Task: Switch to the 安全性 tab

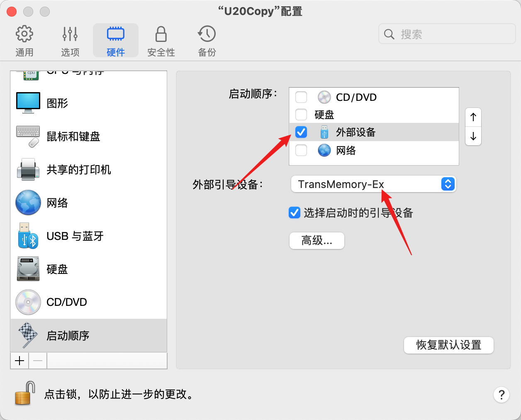Action: coord(161,40)
